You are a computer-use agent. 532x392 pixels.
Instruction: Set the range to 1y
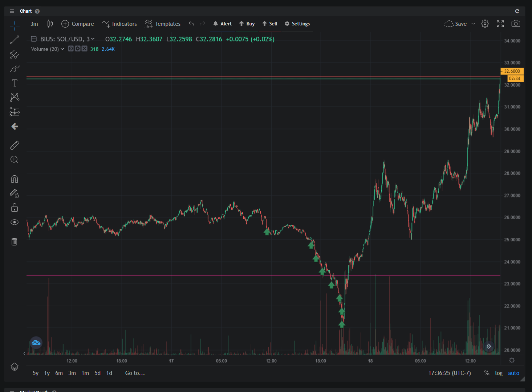pos(47,373)
